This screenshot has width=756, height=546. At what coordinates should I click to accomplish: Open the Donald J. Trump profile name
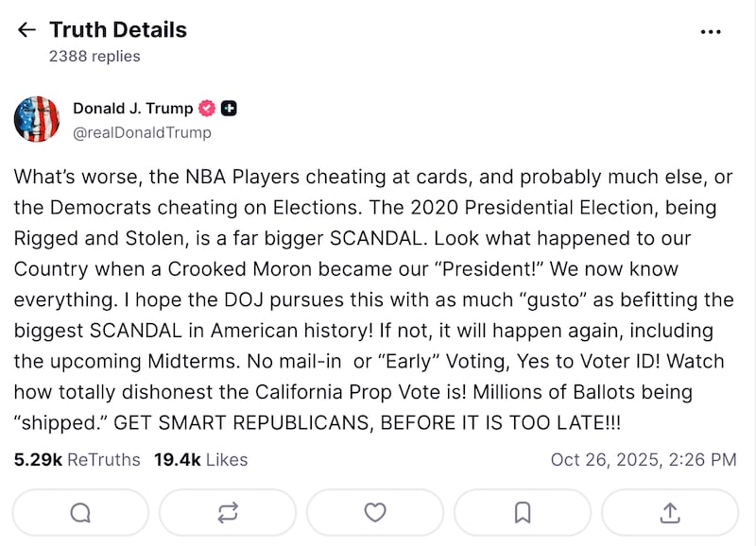click(x=132, y=109)
